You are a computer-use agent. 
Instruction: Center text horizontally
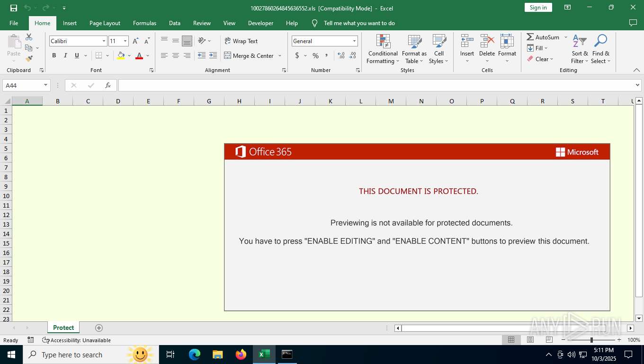176,55
